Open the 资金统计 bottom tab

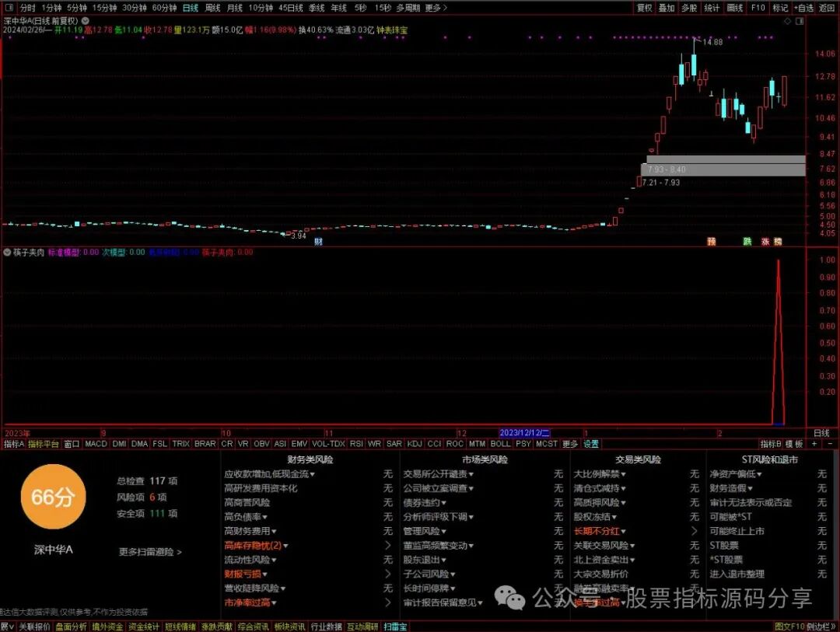(x=144, y=626)
